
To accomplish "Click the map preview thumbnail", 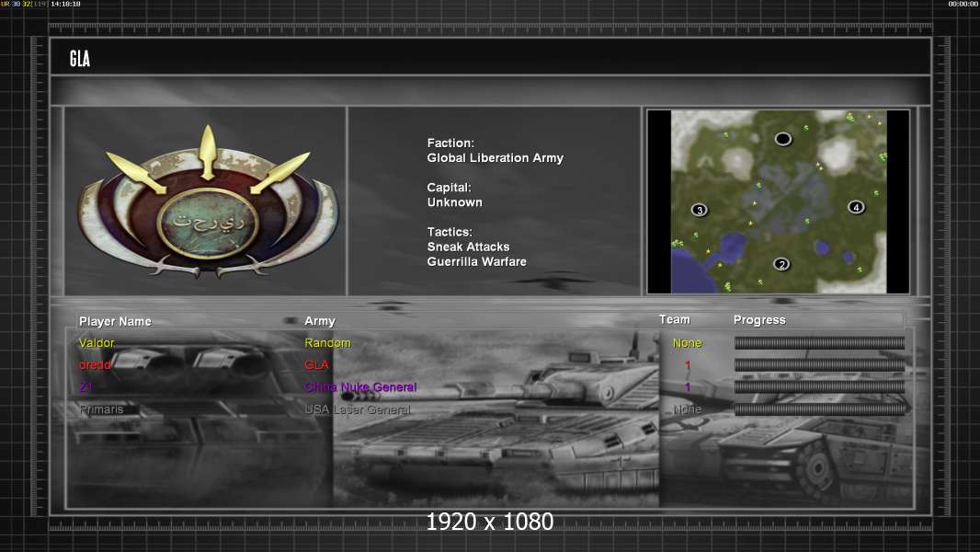I will coord(779,201).
